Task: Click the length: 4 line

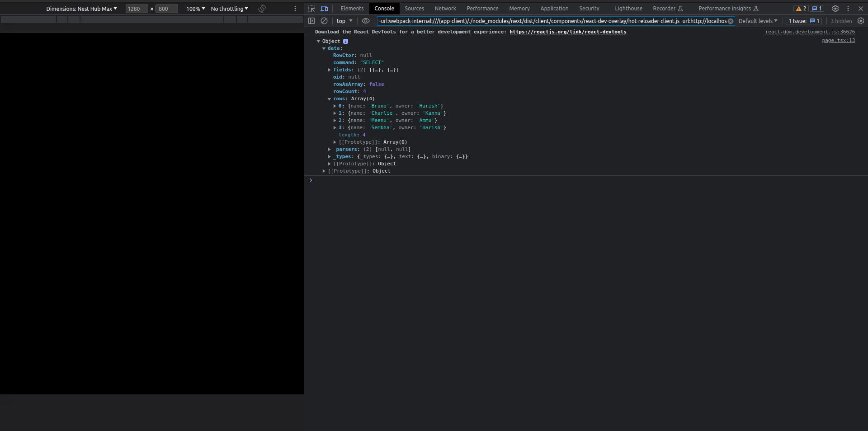Action: [x=352, y=135]
